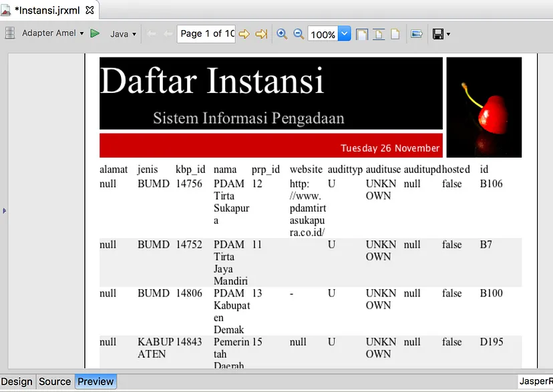Jump to last page arrow
The image size is (553, 392).
tap(261, 34)
